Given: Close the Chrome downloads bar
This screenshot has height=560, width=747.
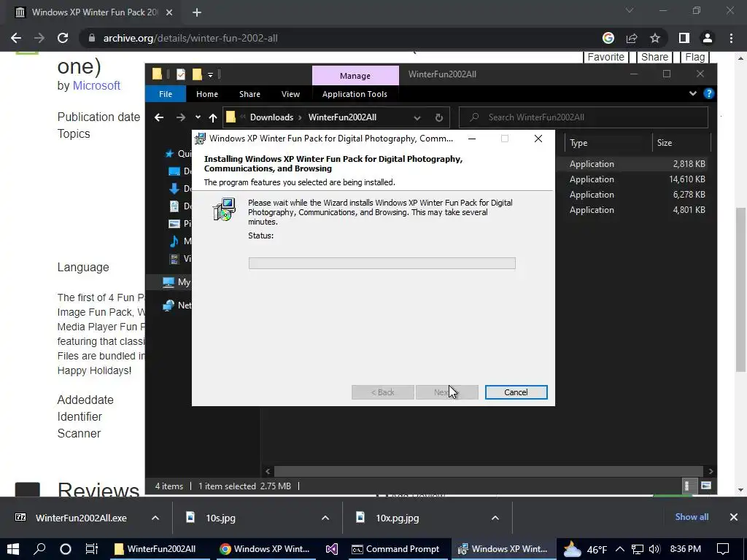Looking at the screenshot, I should 733,517.
